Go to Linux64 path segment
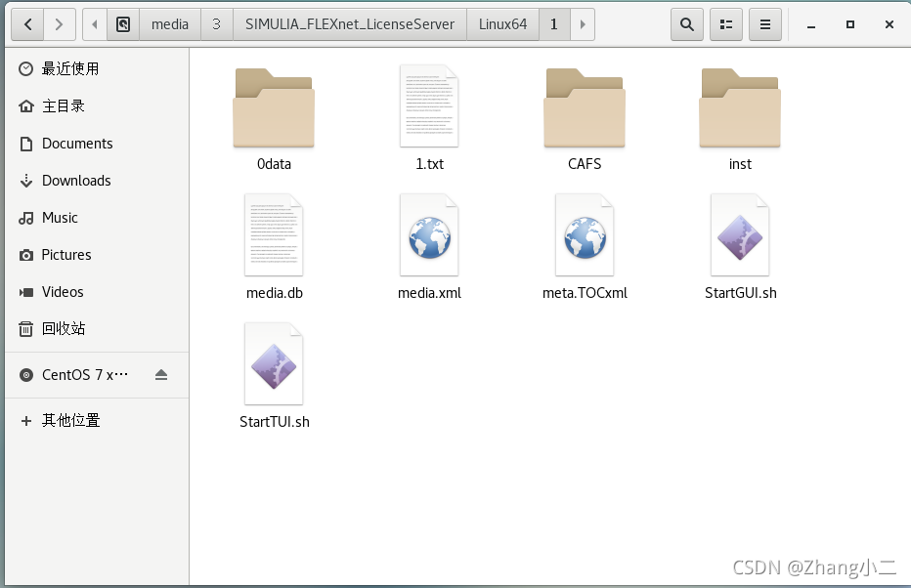 502,24
